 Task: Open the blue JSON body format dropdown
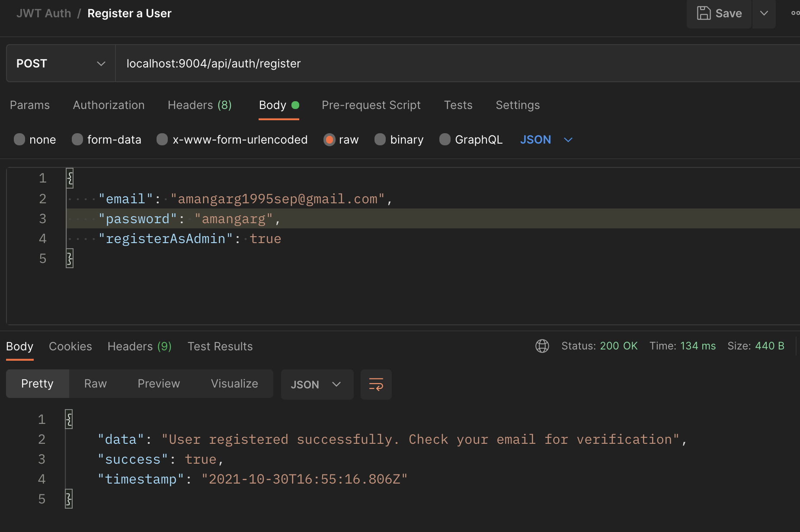click(546, 140)
